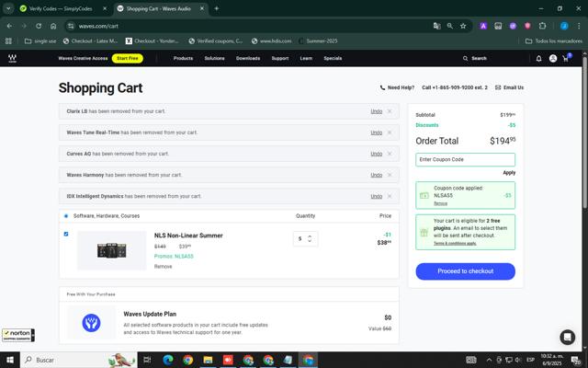Select the Software, Hardware, Courses radio button
The image size is (588, 368).
(66, 216)
